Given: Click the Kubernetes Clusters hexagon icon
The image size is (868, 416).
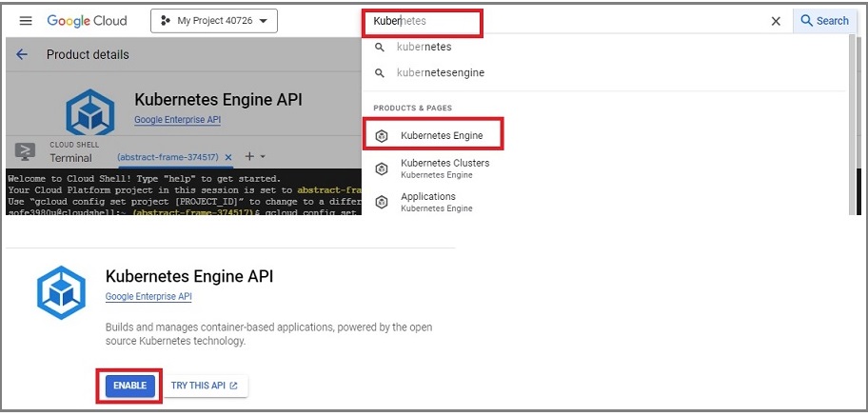Looking at the screenshot, I should (382, 168).
